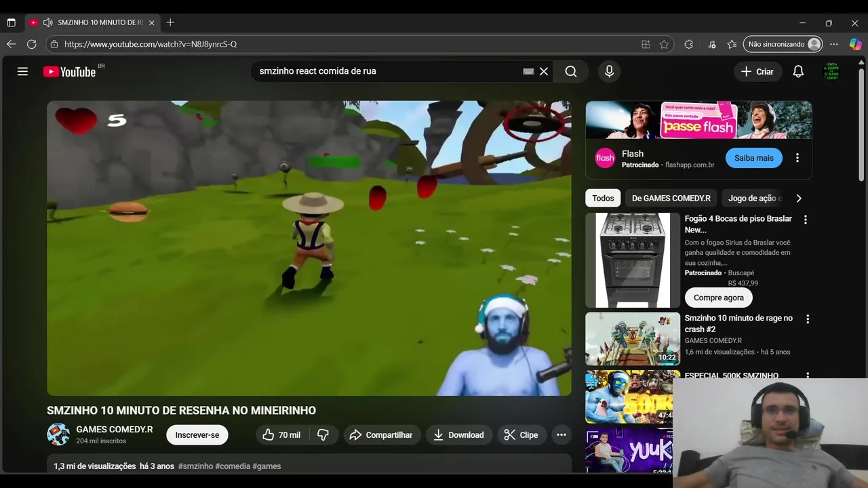Close the SMZINHO 10 MINUTO tab

click(x=152, y=22)
